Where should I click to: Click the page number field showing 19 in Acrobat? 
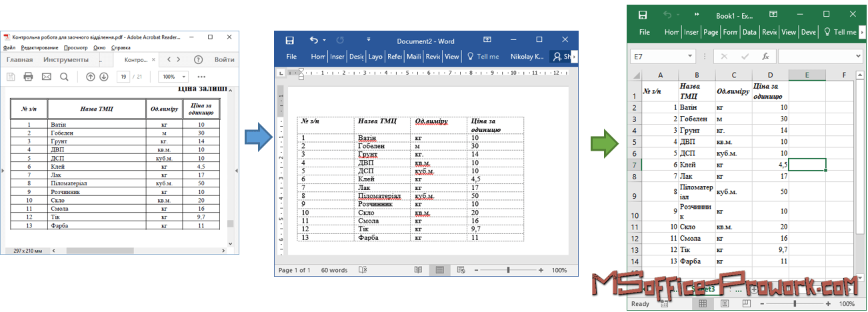(x=123, y=77)
